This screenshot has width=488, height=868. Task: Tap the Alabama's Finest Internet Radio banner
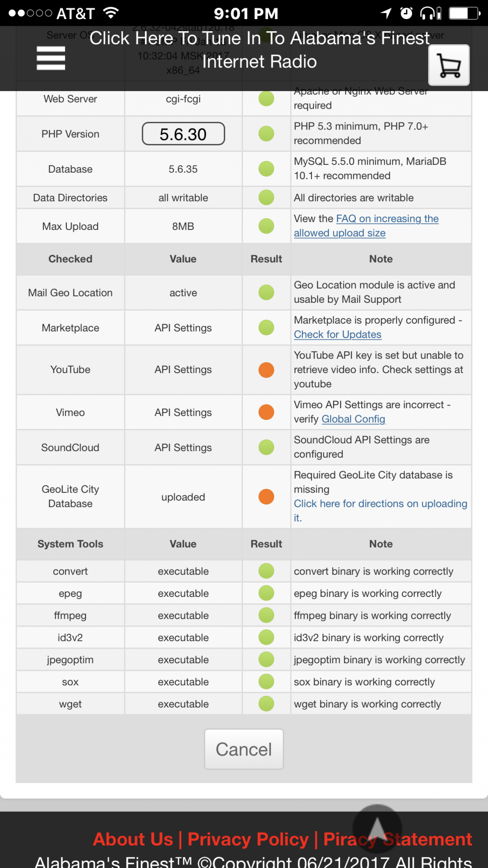[259, 50]
